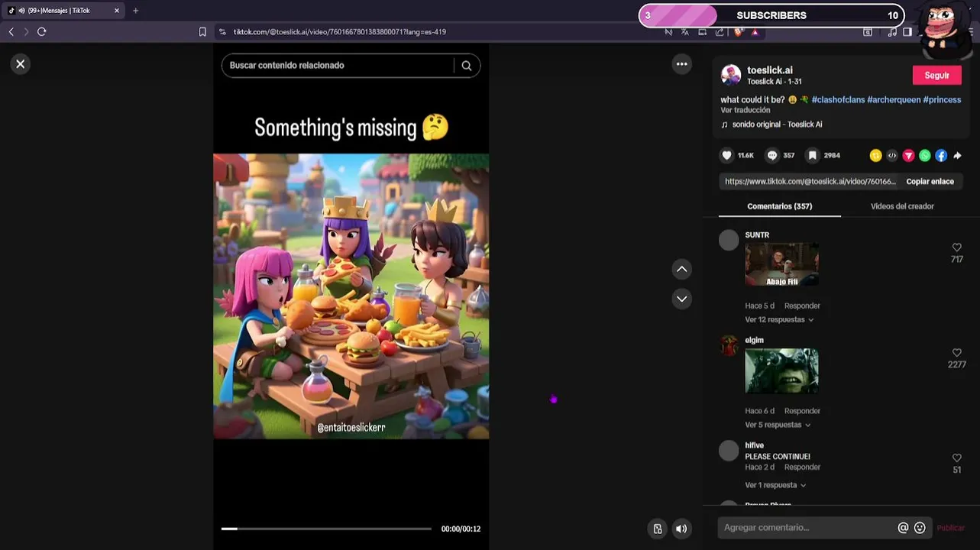980x550 pixels.
Task: Click the Seguir follow button
Action: click(936, 75)
